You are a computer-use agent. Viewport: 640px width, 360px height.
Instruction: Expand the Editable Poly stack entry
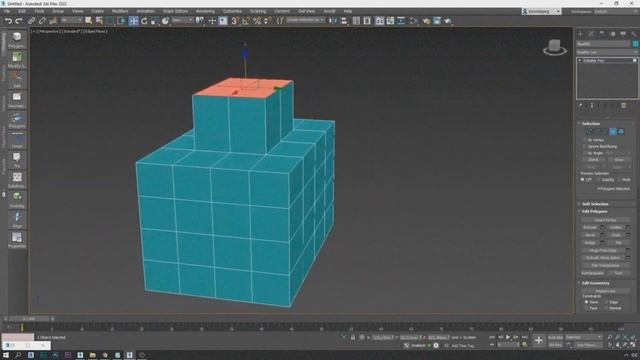[x=580, y=60]
